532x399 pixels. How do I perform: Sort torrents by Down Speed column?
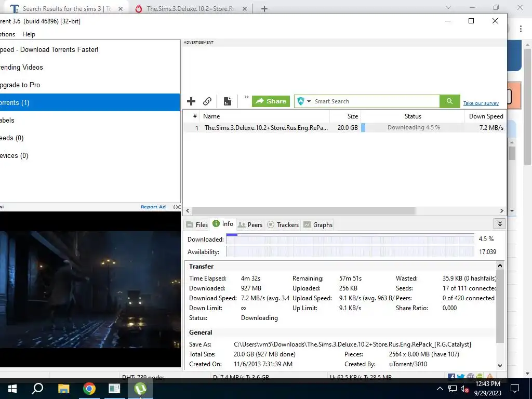(x=486, y=116)
